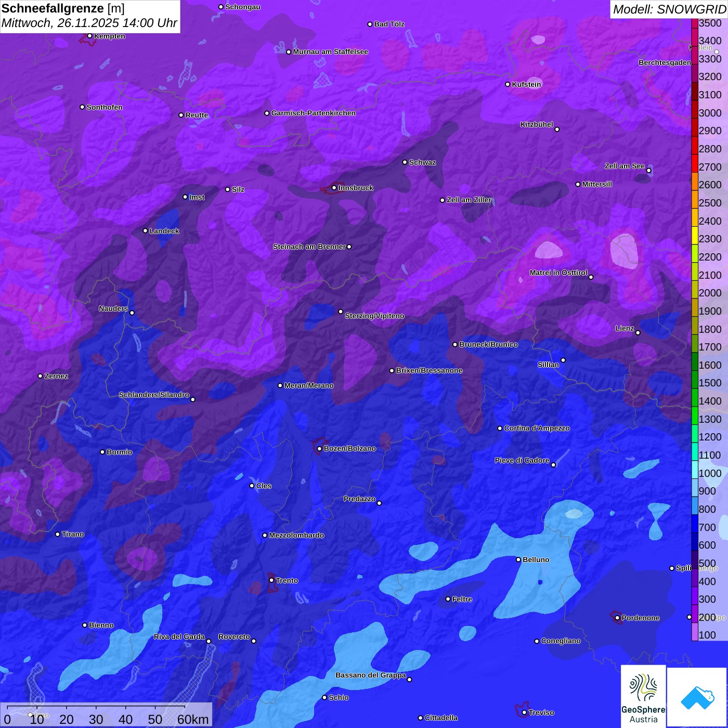Click the Bassano del Grappa label

click(371, 675)
